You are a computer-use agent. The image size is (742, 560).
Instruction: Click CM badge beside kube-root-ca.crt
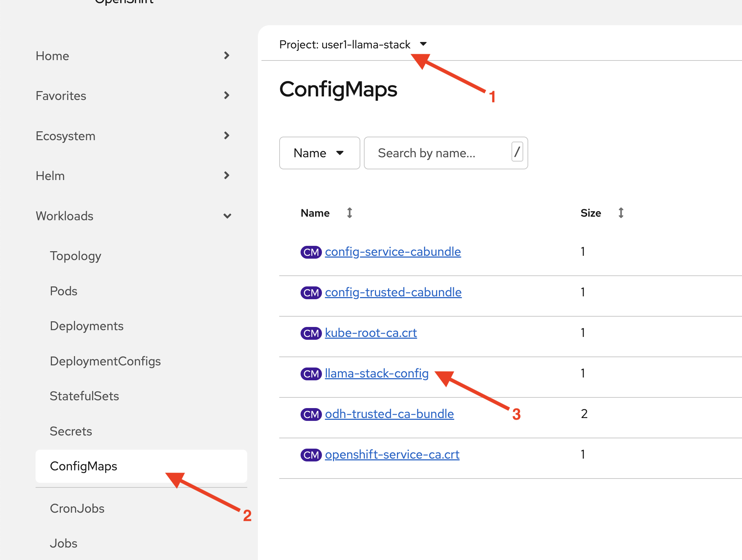point(311,333)
